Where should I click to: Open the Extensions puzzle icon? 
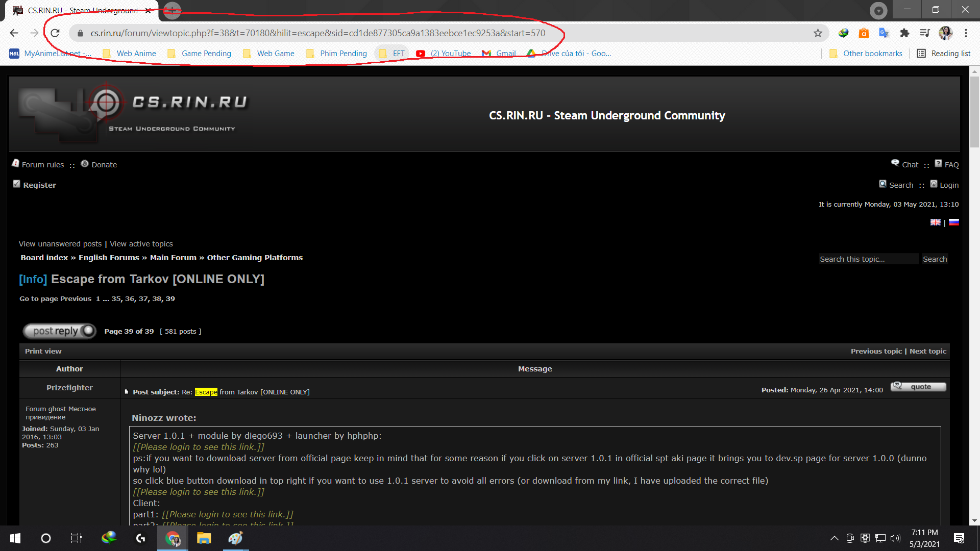point(904,33)
